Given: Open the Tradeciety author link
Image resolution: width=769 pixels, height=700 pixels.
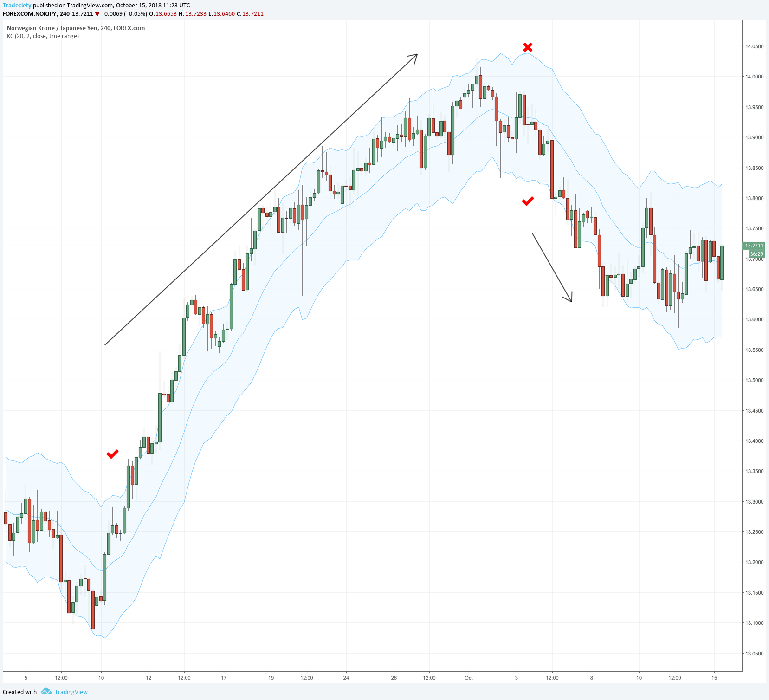Looking at the screenshot, I should 17,6.
